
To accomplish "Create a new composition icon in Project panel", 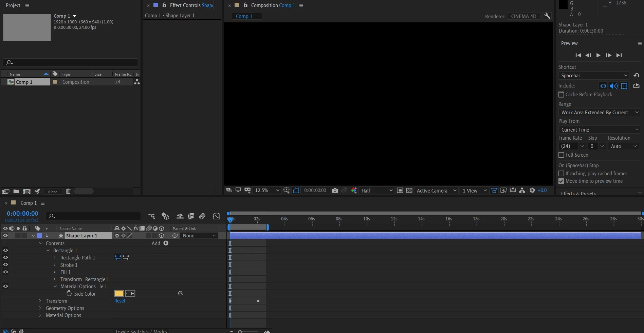I will click(x=26, y=191).
